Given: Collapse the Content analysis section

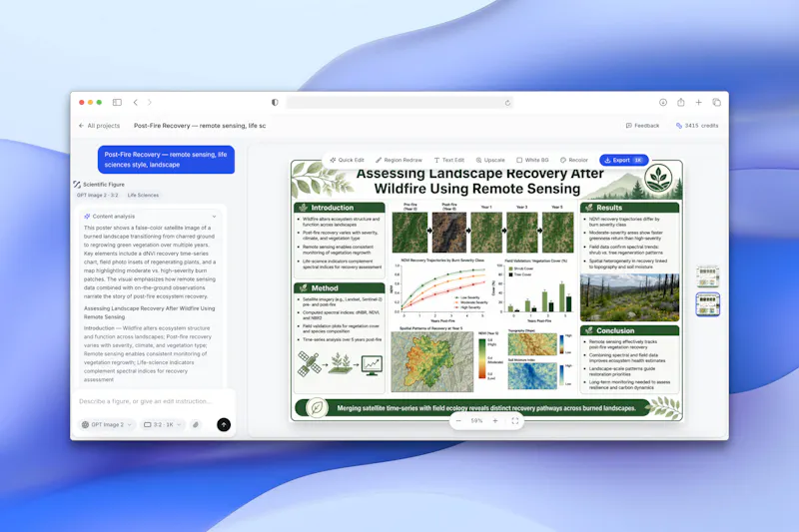Looking at the screenshot, I should click(214, 217).
